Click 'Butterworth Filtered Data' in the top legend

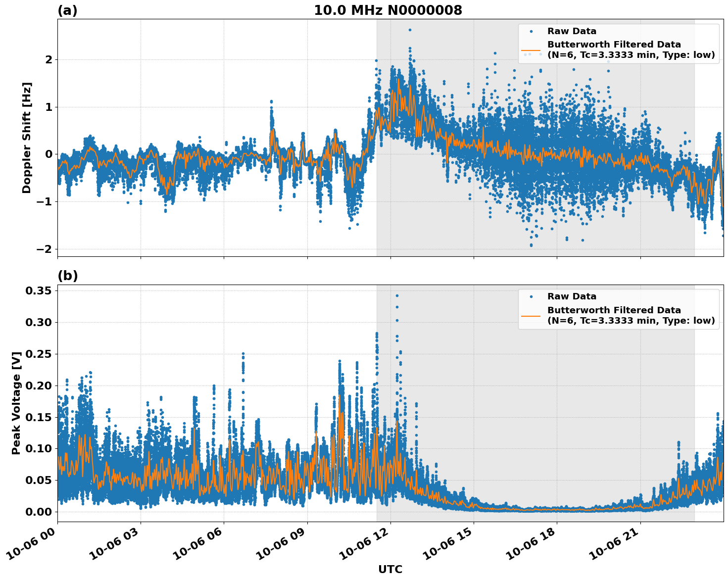tap(614, 45)
